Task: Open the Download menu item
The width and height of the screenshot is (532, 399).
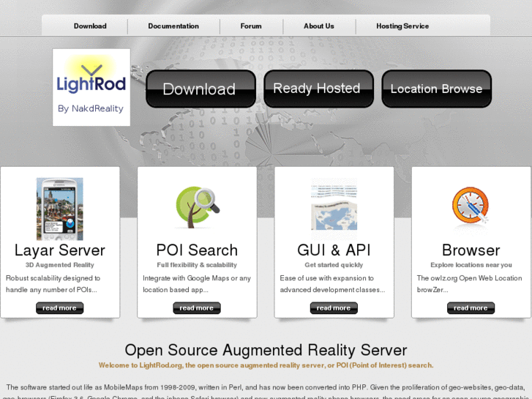Action: pos(90,26)
